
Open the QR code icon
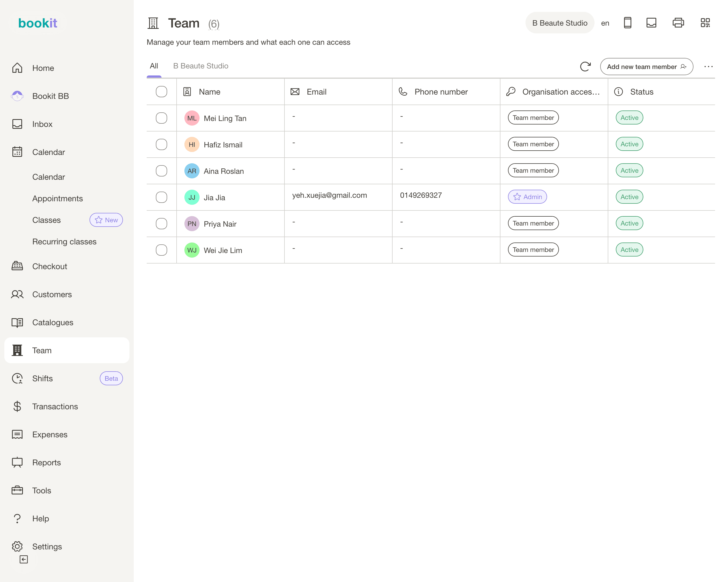pyautogui.click(x=705, y=23)
